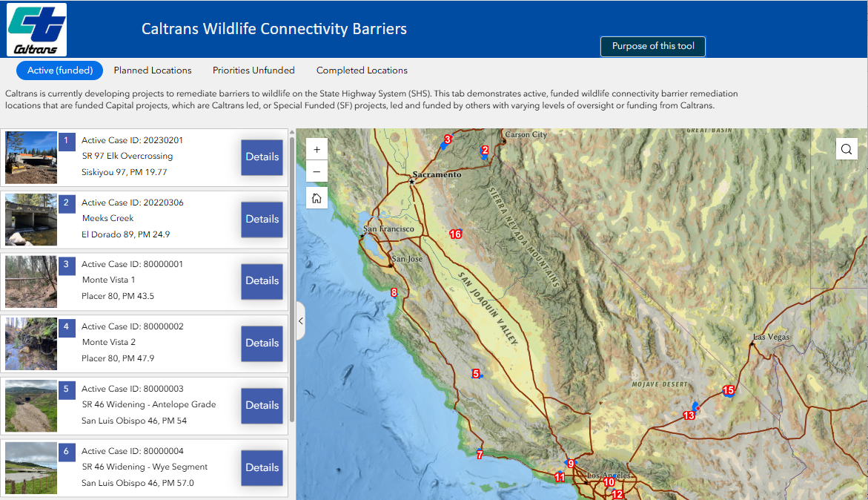
Task: Click San Jose label on map
Action: 407,259
